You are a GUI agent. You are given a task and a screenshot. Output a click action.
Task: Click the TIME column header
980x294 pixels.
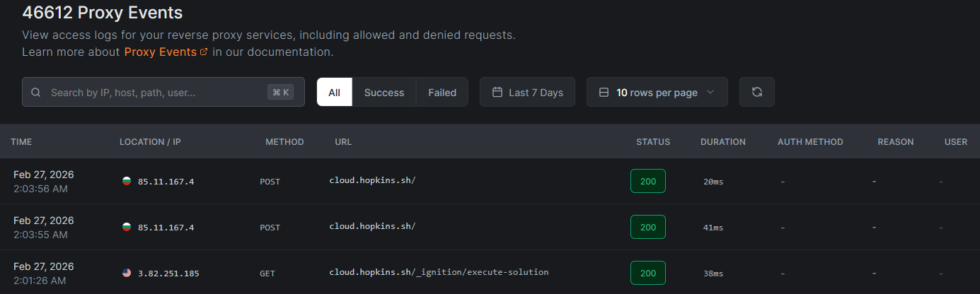pyautogui.click(x=21, y=142)
